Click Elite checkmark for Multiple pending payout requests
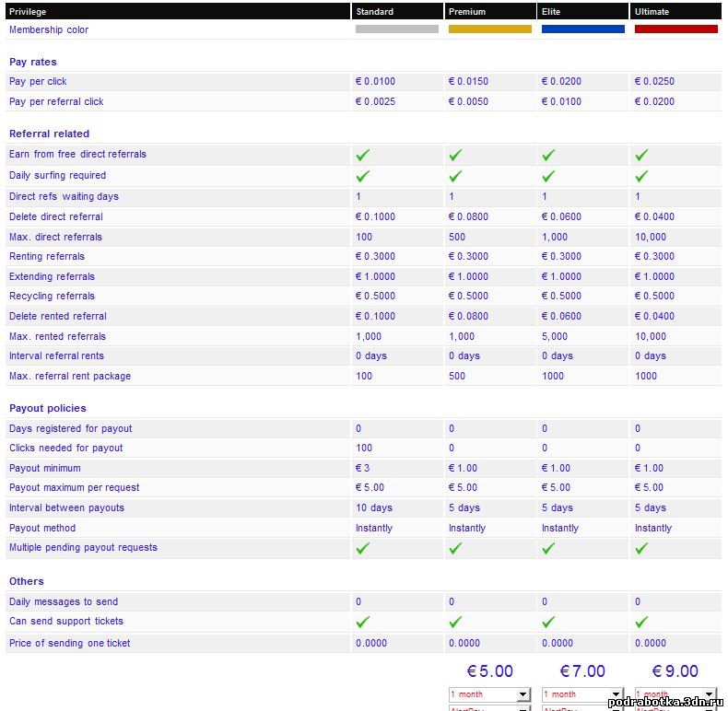Image resolution: width=728 pixels, height=711 pixels. tap(548, 549)
